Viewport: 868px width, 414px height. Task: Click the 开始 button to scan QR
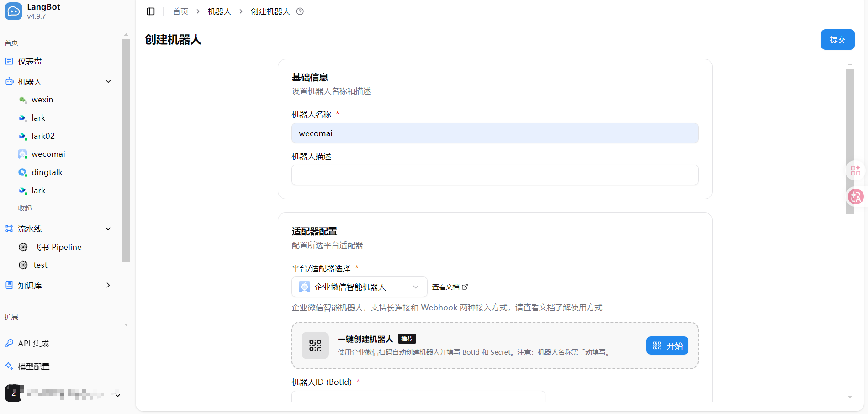[667, 346]
